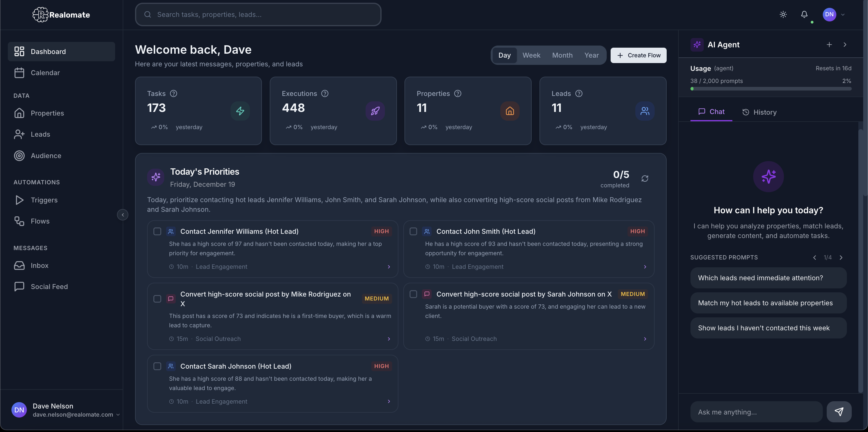This screenshot has height=432, width=868.
Task: Collapse the left sidebar with the chevron
Action: tap(123, 214)
